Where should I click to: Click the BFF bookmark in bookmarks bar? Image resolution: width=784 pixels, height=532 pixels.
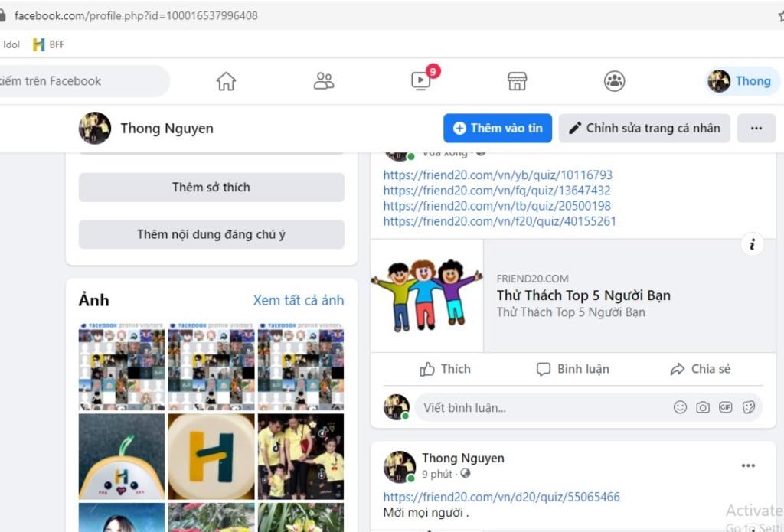[x=48, y=44]
